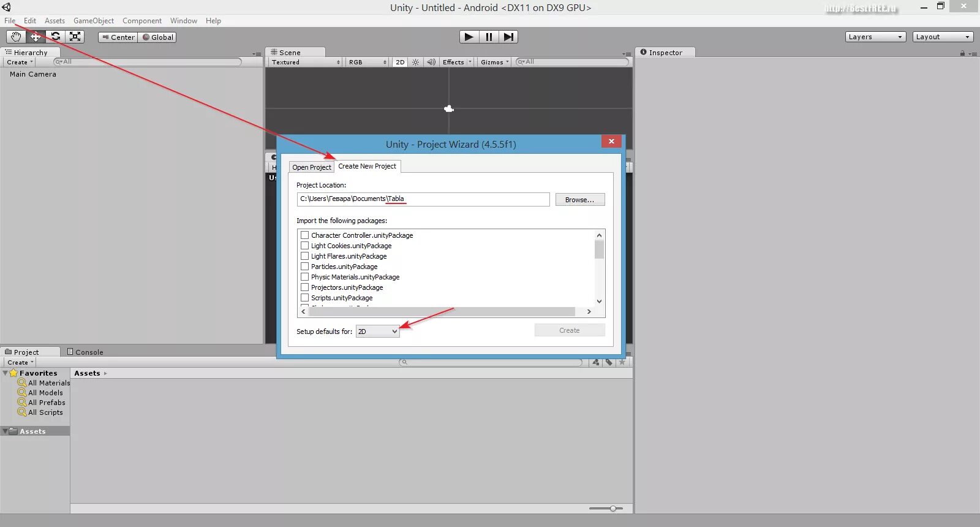
Task: Check Character Controller.unityPackage
Action: pos(305,235)
